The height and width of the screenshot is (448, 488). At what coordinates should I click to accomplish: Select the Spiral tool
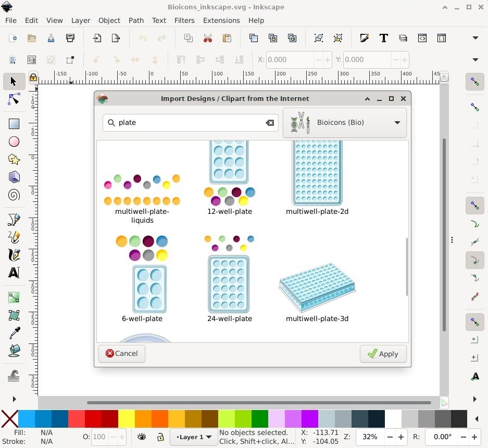[x=14, y=195]
